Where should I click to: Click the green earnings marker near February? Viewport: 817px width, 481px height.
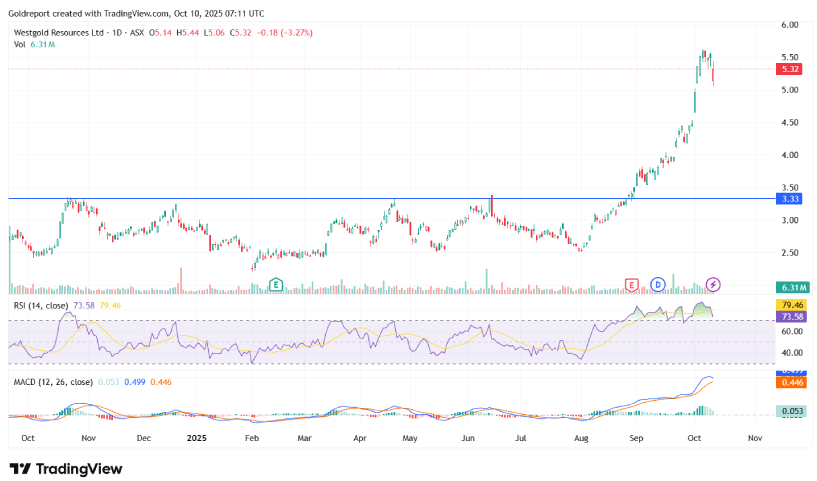tap(277, 285)
